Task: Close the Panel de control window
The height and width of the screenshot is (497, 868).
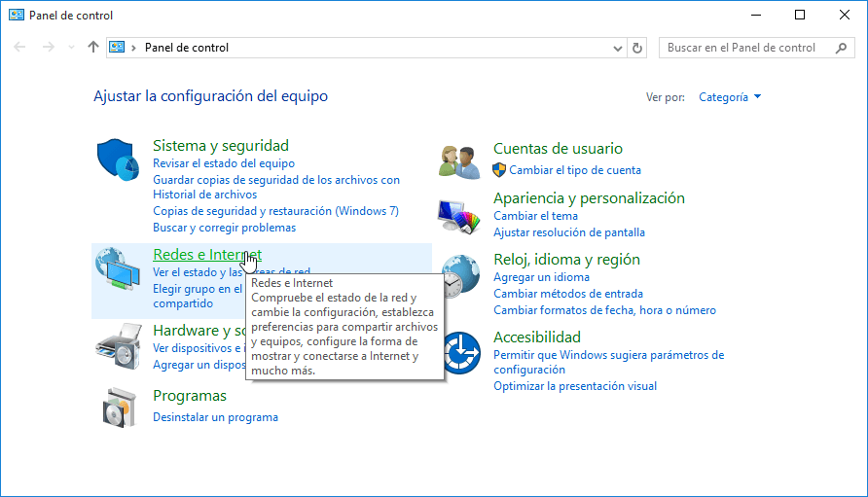Action: tap(845, 15)
